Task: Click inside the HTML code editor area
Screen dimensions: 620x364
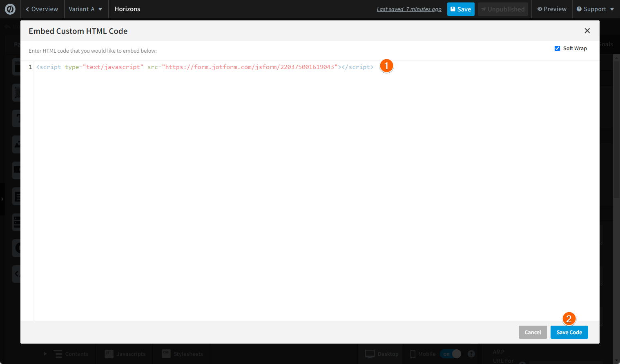Action: pos(317,191)
